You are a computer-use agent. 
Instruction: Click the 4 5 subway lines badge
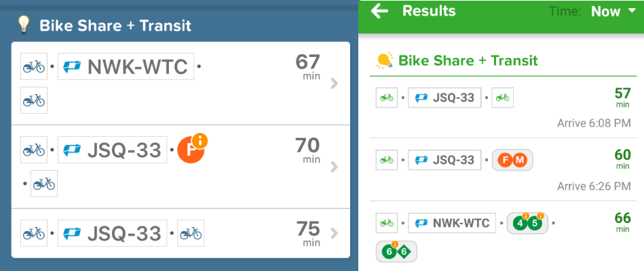point(528,223)
